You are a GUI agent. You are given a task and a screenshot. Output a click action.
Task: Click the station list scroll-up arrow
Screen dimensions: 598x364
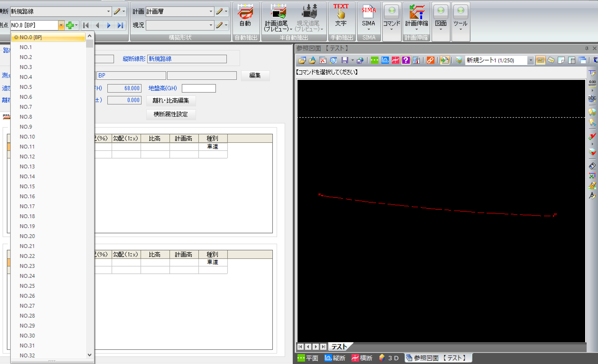[x=90, y=36]
